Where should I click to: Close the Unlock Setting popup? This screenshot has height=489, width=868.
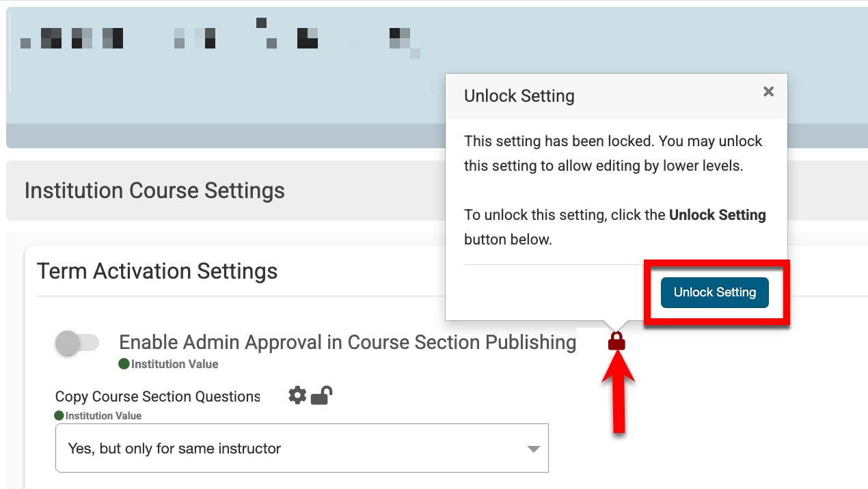click(768, 92)
